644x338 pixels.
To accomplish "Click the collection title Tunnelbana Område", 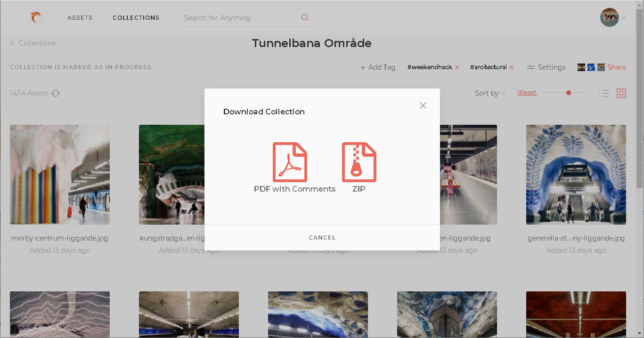I will pos(312,43).
